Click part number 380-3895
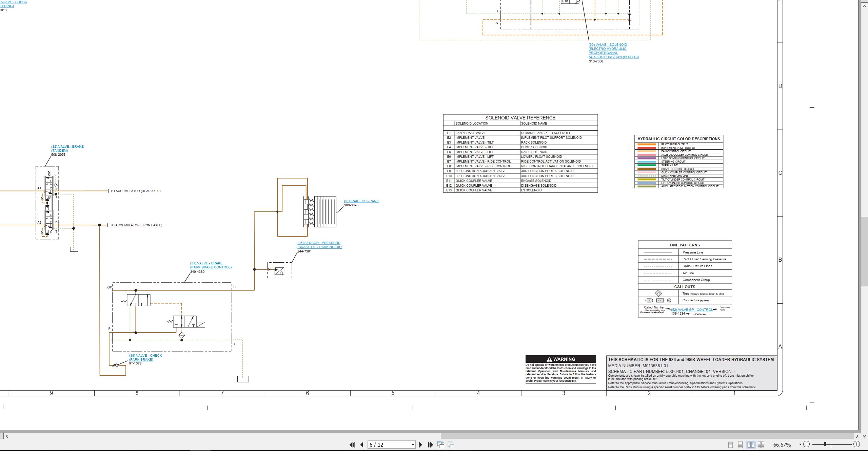Viewport: 868px width, 451px height. (351, 205)
